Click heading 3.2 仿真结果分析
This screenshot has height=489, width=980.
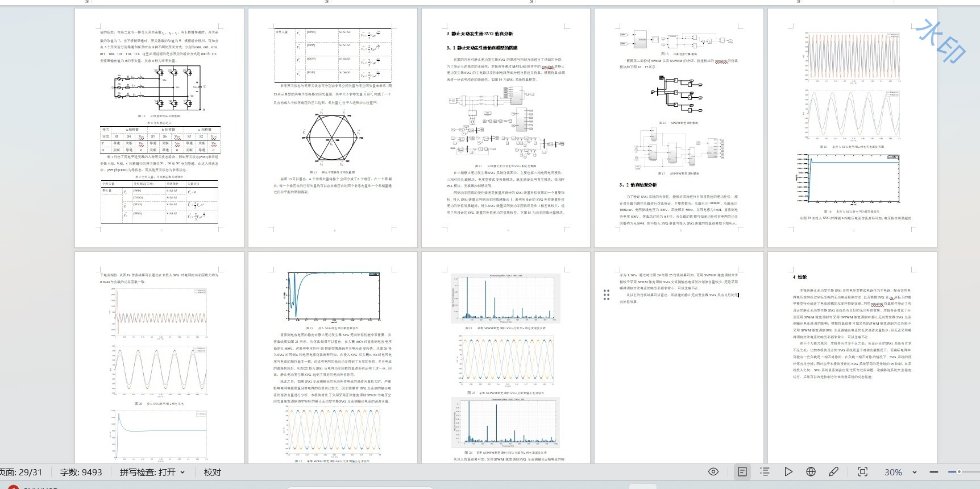tap(638, 185)
